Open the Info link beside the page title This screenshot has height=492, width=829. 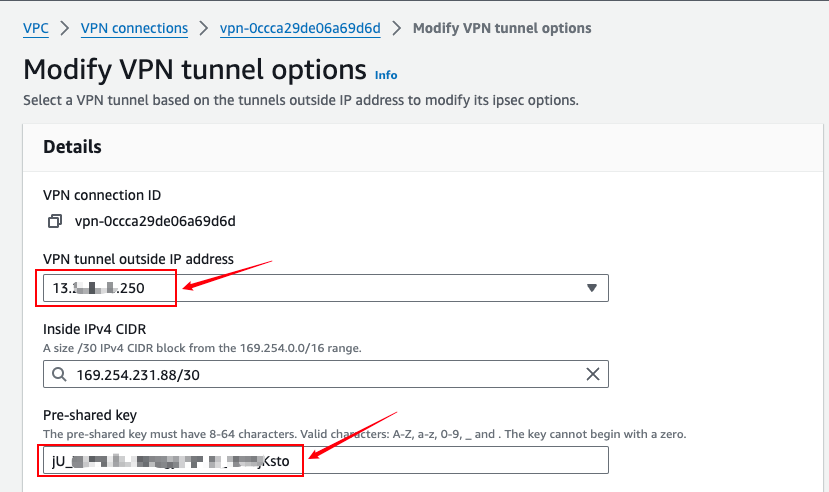(386, 75)
